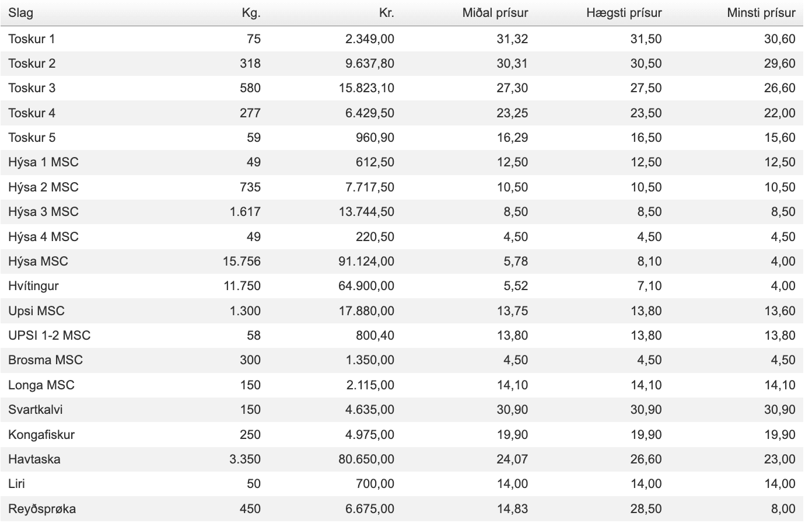
Task: Click the Havtaska row name
Action: [34, 459]
